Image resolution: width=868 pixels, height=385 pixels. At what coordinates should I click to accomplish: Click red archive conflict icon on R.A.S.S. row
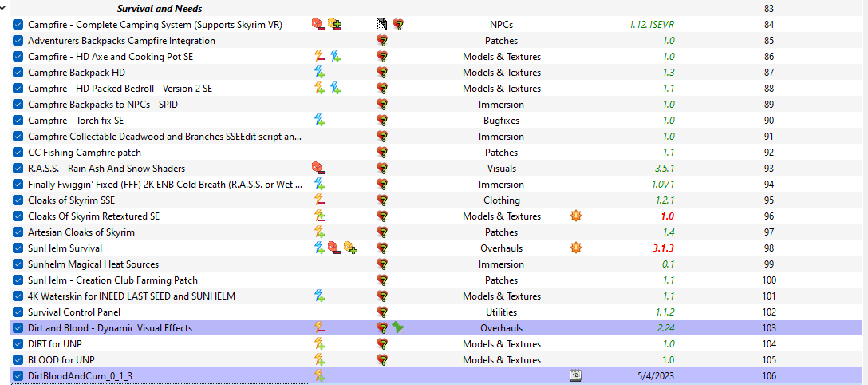point(318,168)
